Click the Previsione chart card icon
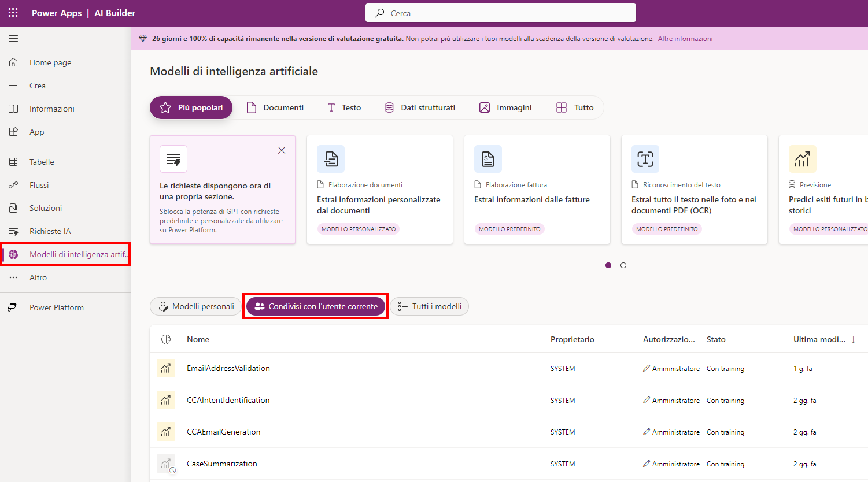 tap(803, 159)
